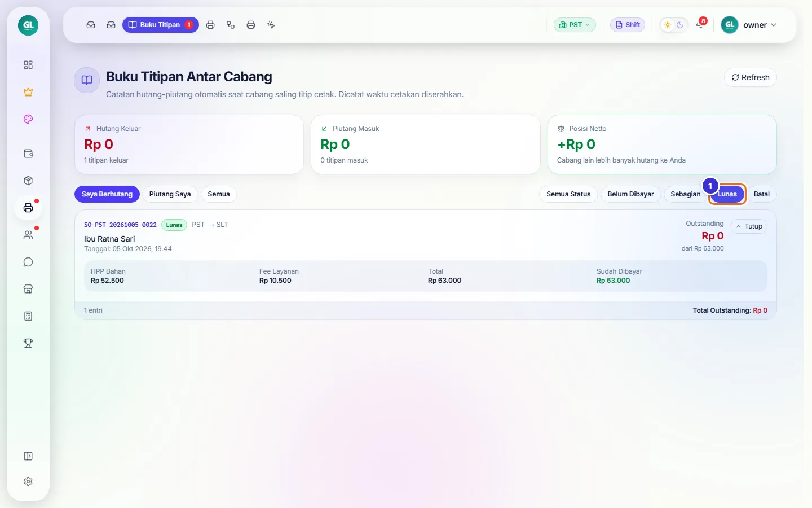Switch to light mode via sun icon
This screenshot has width=812, height=508.
point(668,25)
